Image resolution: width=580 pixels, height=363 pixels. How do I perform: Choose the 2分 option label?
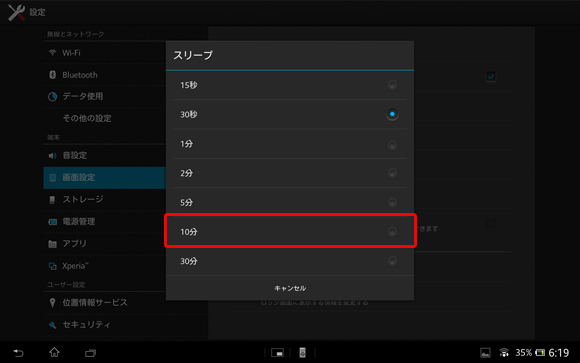point(186,173)
